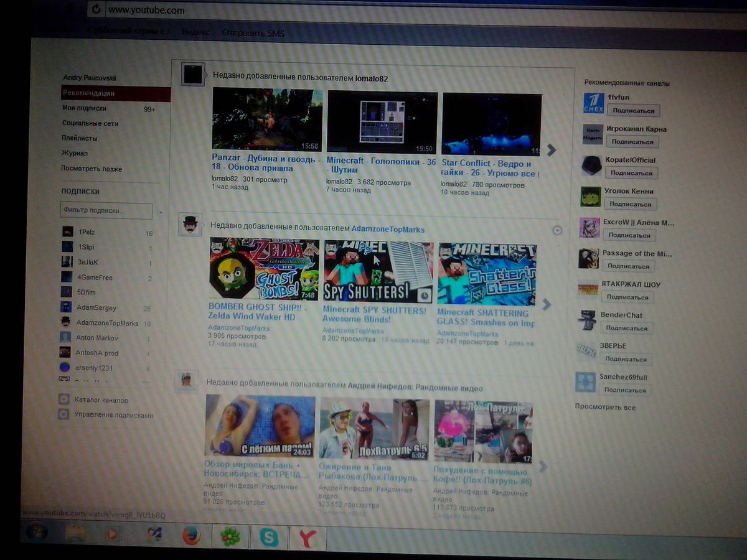Open Shattering Glass video thumbnail

(x=487, y=273)
